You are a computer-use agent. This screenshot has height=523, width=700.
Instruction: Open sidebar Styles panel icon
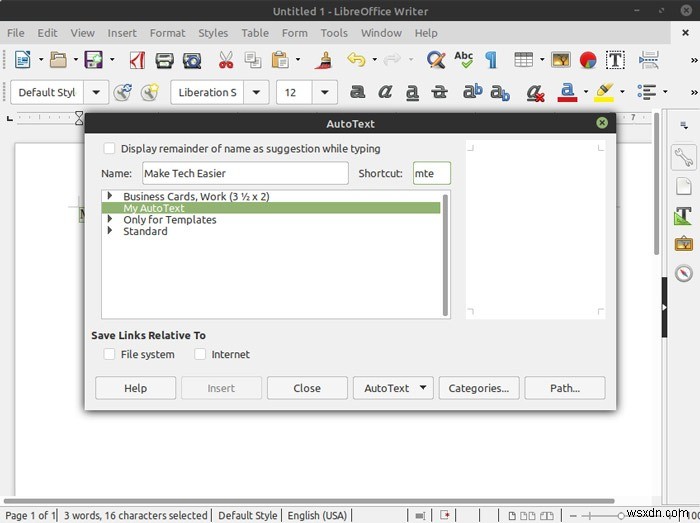point(683,216)
